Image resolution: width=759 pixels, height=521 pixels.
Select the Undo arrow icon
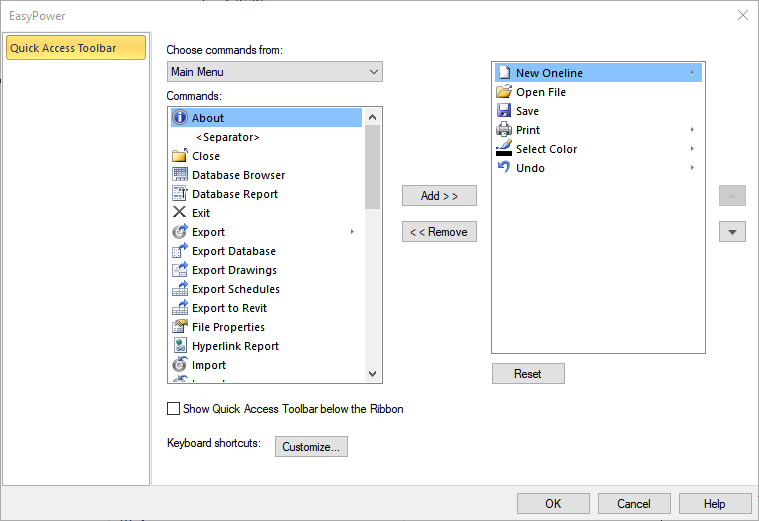(504, 168)
